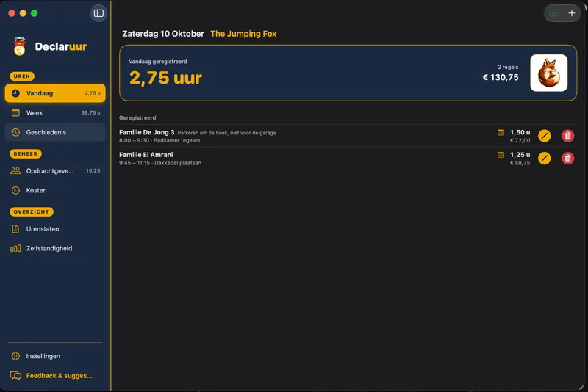This screenshot has width=588, height=392.
Task: Click the 1,50 u duration value
Action: point(520,132)
